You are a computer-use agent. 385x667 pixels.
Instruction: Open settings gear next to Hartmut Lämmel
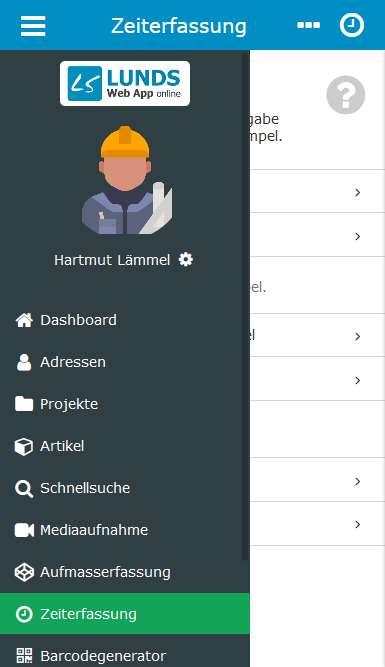click(x=185, y=259)
